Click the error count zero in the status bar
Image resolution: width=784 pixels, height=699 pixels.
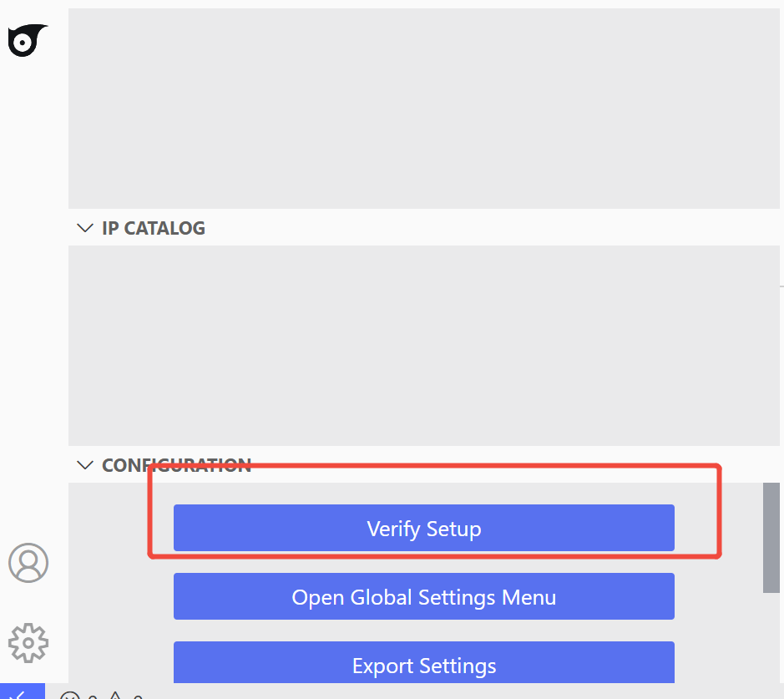pos(92,696)
